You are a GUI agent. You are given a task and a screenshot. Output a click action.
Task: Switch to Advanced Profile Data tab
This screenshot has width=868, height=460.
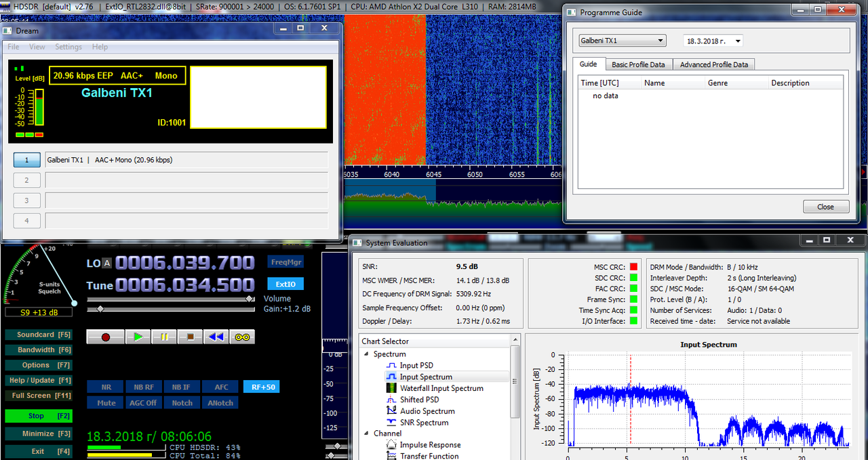pyautogui.click(x=714, y=64)
